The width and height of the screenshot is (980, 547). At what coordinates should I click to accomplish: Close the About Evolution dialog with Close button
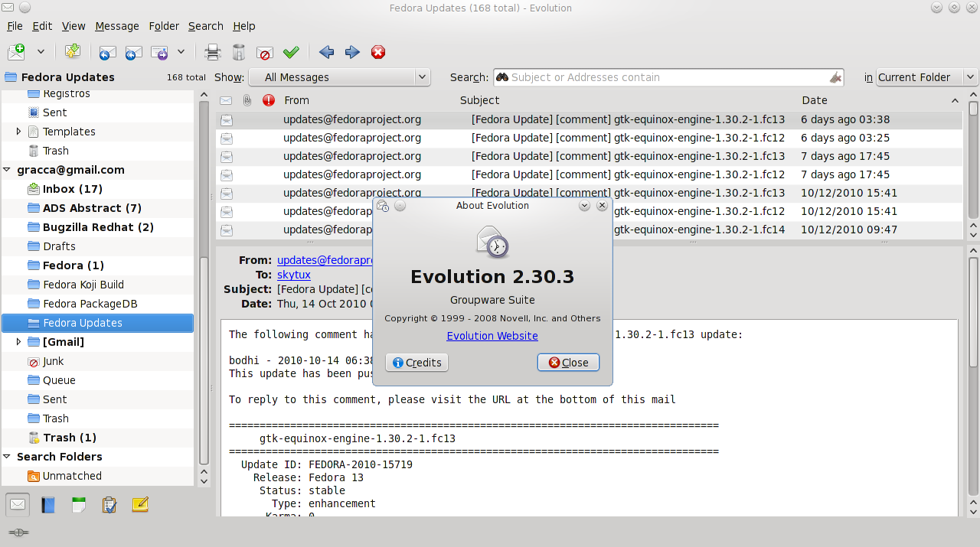[568, 363]
